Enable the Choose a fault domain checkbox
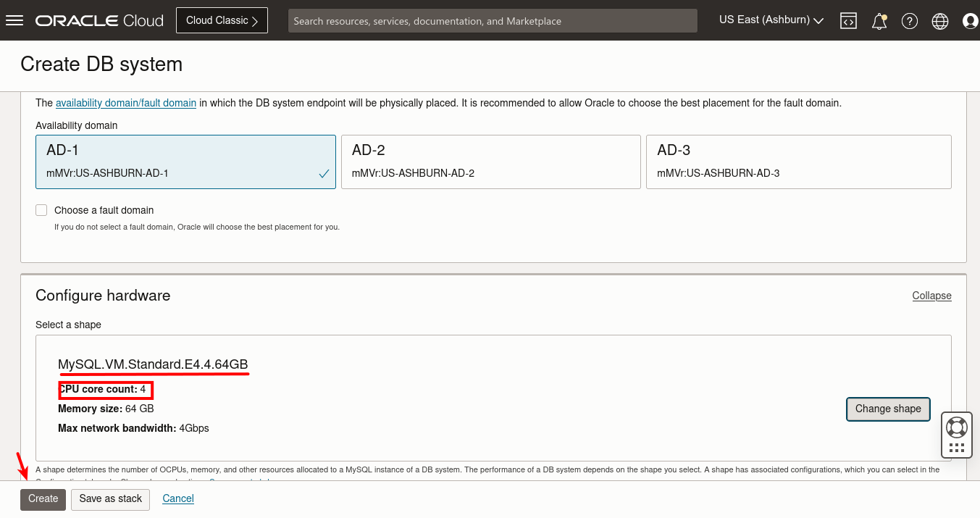This screenshot has width=980, height=518. (41, 210)
